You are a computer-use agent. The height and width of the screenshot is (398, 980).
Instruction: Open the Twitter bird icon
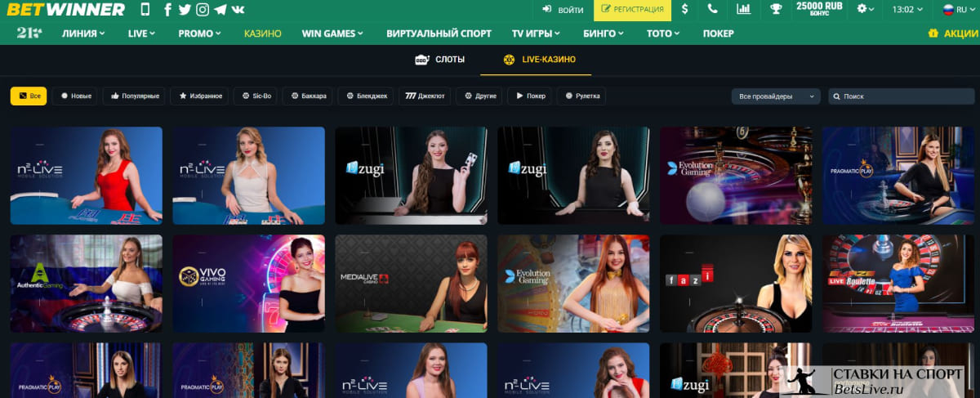click(185, 10)
